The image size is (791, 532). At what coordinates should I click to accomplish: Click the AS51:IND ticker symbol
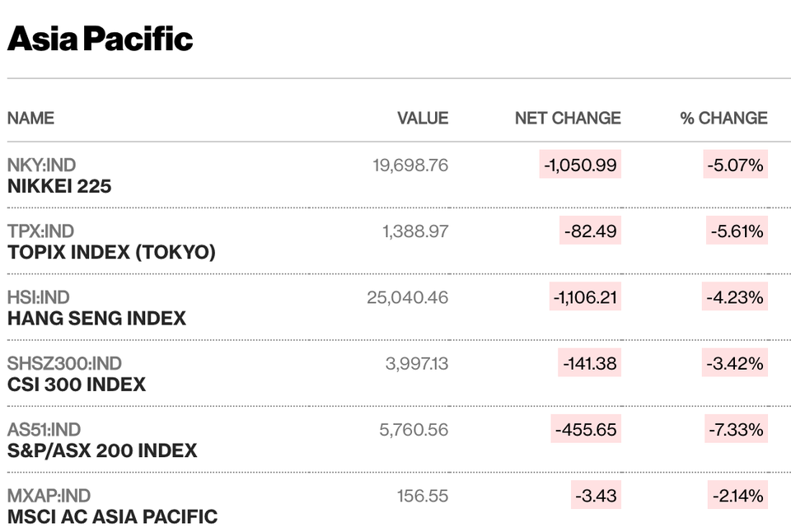tap(44, 429)
